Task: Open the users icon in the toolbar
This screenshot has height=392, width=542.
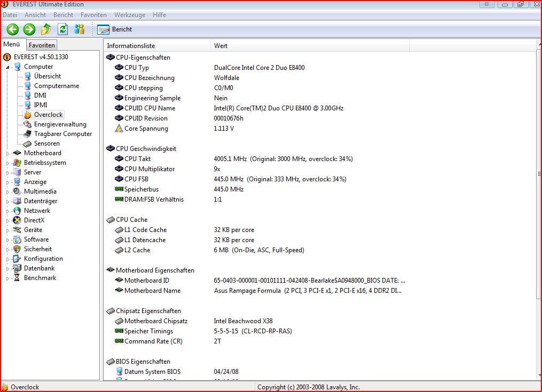Action: [x=80, y=29]
